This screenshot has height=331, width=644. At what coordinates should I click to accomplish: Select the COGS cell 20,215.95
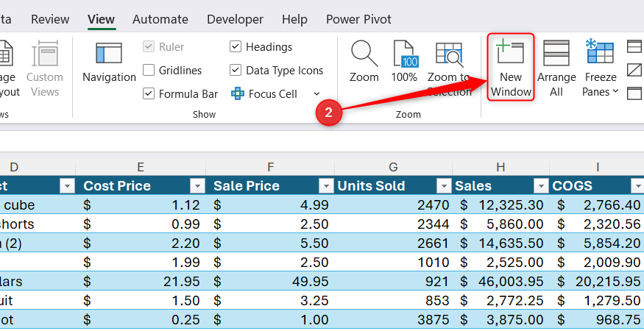597,282
